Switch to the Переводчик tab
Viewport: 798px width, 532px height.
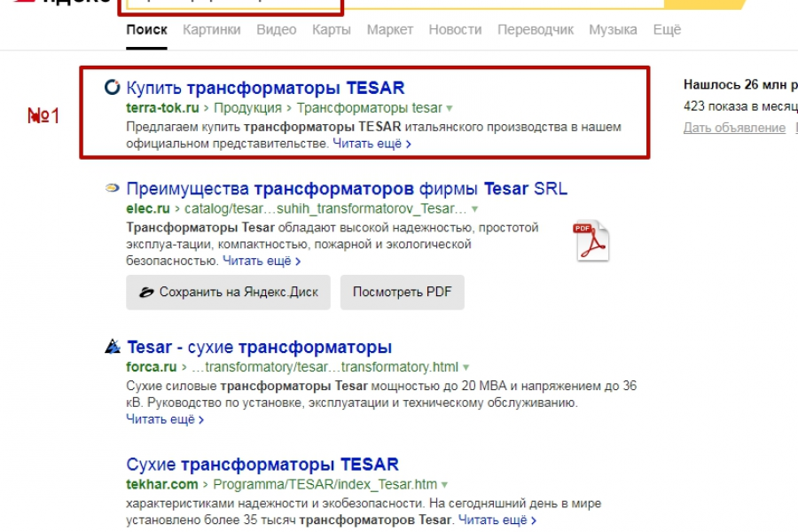[536, 29]
